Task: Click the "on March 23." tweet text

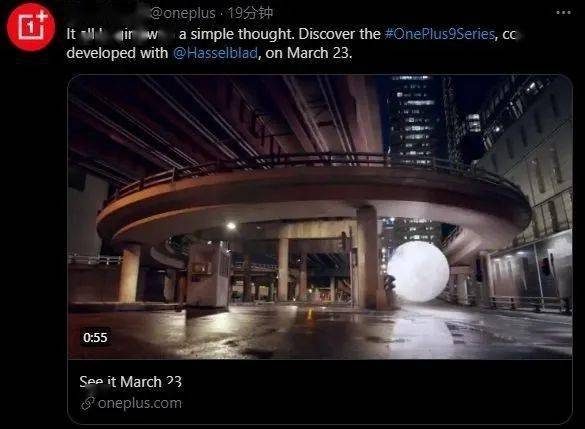Action: tap(309, 53)
